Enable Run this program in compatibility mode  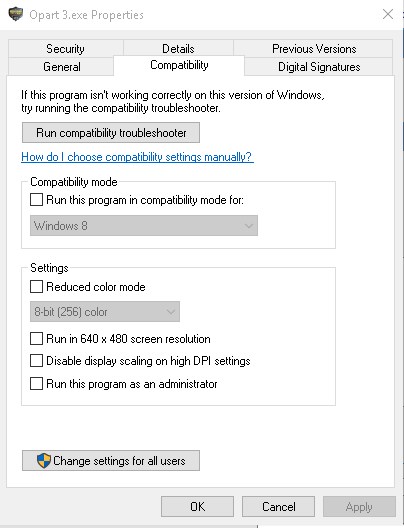pos(36,199)
